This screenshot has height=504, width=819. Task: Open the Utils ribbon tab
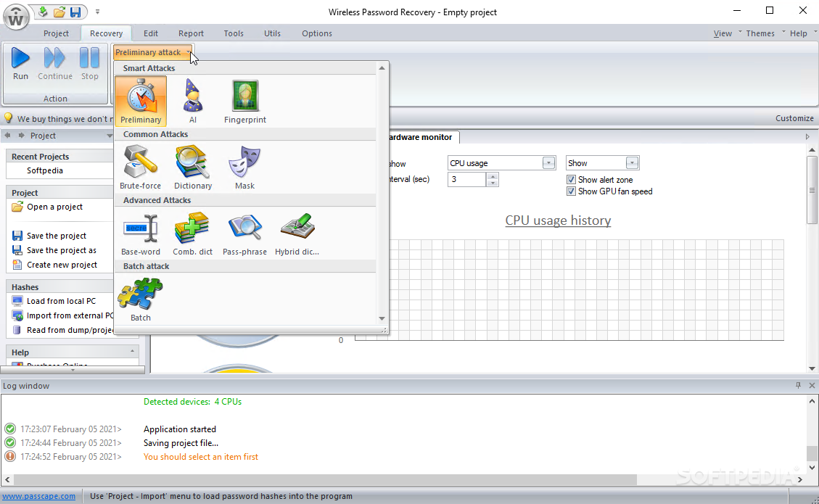(272, 33)
